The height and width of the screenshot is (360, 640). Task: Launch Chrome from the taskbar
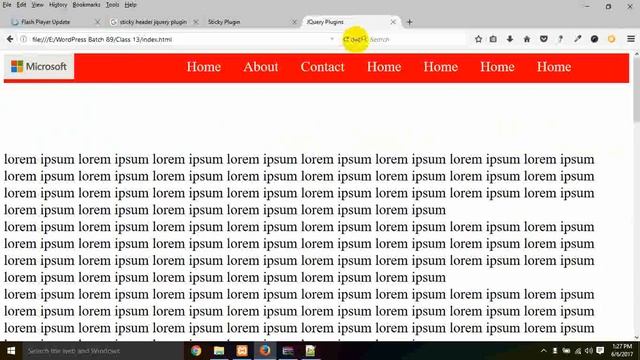click(x=196, y=351)
